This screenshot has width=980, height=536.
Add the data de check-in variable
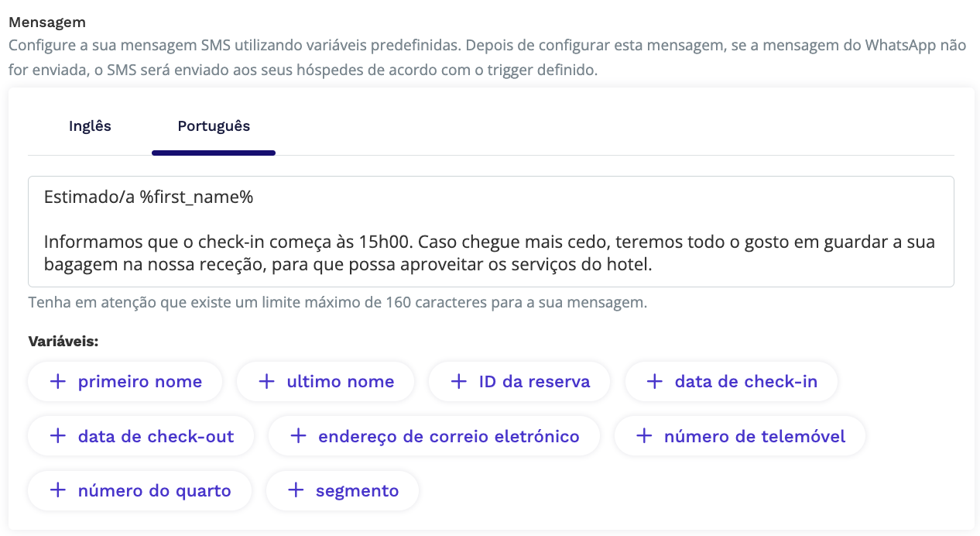[732, 382]
